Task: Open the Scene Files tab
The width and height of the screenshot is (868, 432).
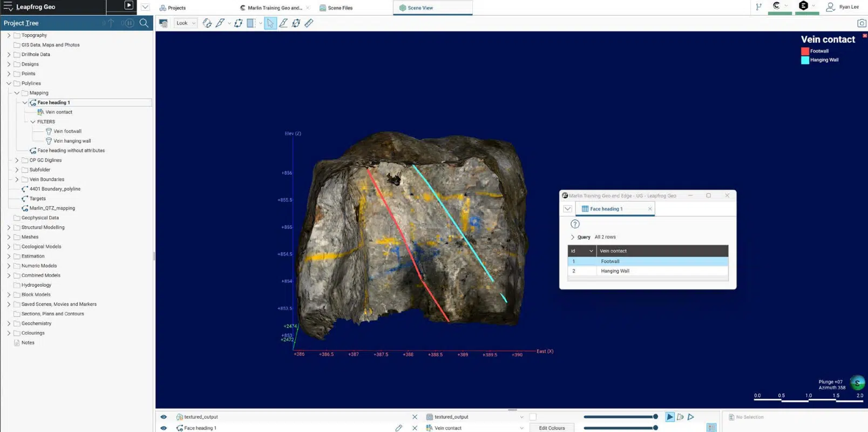Action: point(336,8)
